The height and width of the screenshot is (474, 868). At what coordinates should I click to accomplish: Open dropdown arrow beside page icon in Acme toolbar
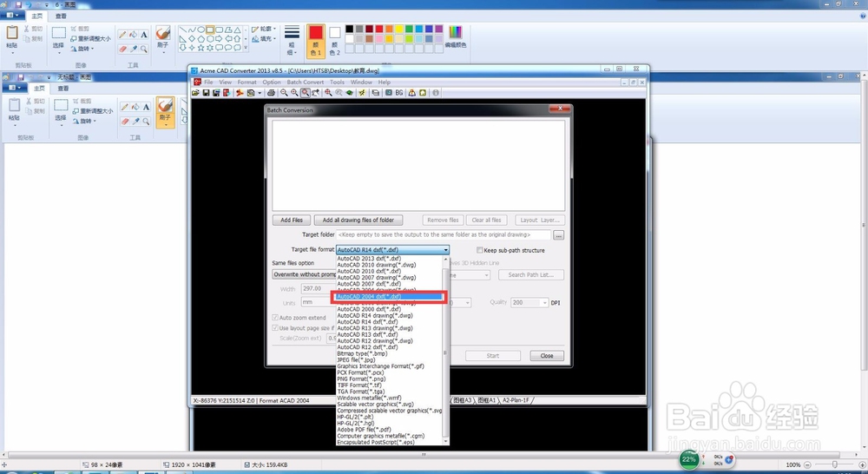[x=260, y=93]
